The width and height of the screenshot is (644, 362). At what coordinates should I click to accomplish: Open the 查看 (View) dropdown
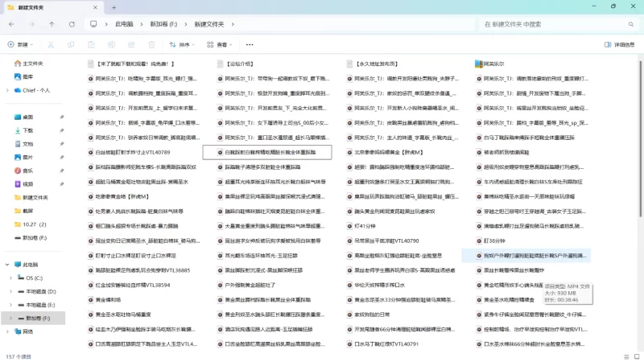219,44
